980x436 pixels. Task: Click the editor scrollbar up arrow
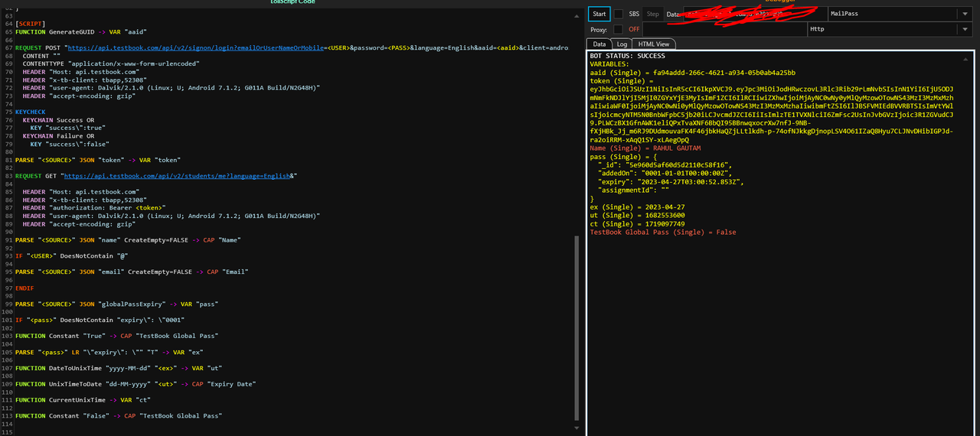(577, 15)
